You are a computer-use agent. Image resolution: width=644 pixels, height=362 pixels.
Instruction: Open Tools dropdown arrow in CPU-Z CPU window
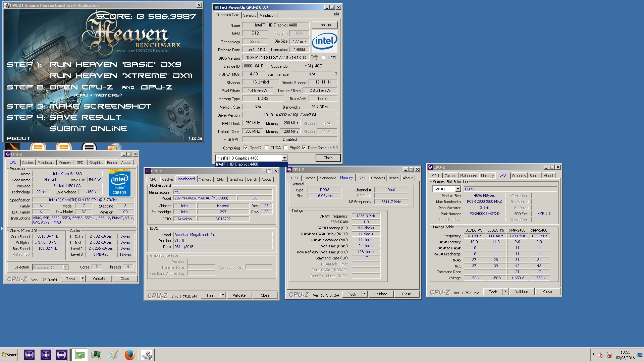[x=83, y=279]
